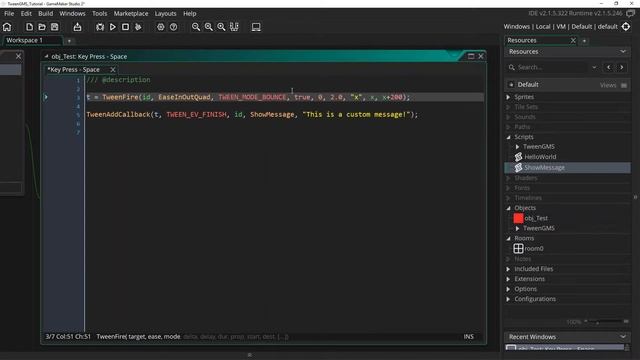
Task: Toggle the workspace overview icon
Action: pos(234,27)
